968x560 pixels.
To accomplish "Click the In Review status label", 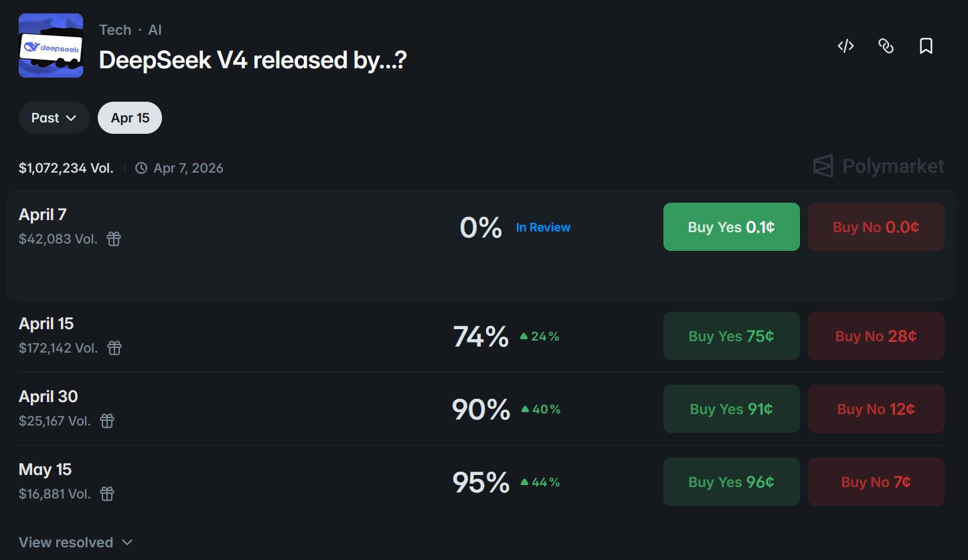I will pyautogui.click(x=543, y=227).
